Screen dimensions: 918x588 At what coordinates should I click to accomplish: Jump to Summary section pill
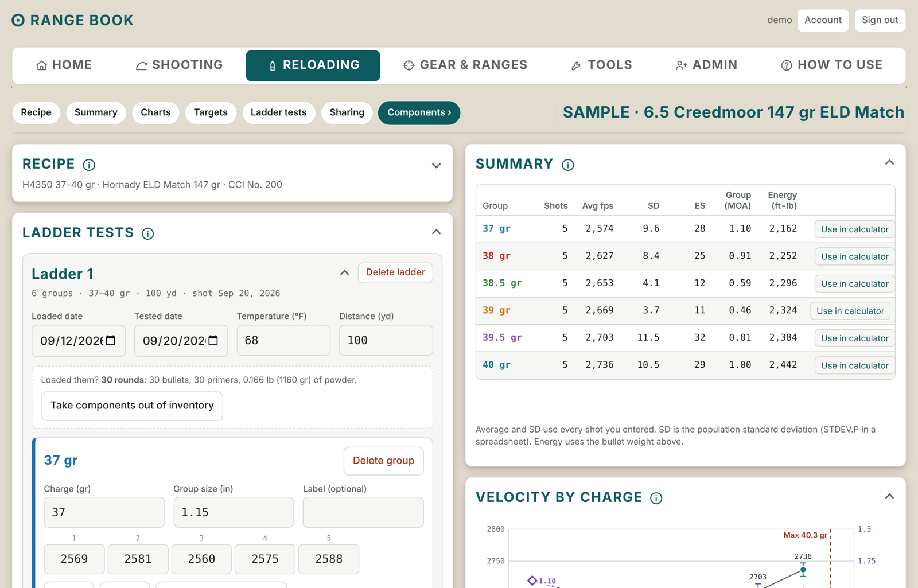point(96,112)
